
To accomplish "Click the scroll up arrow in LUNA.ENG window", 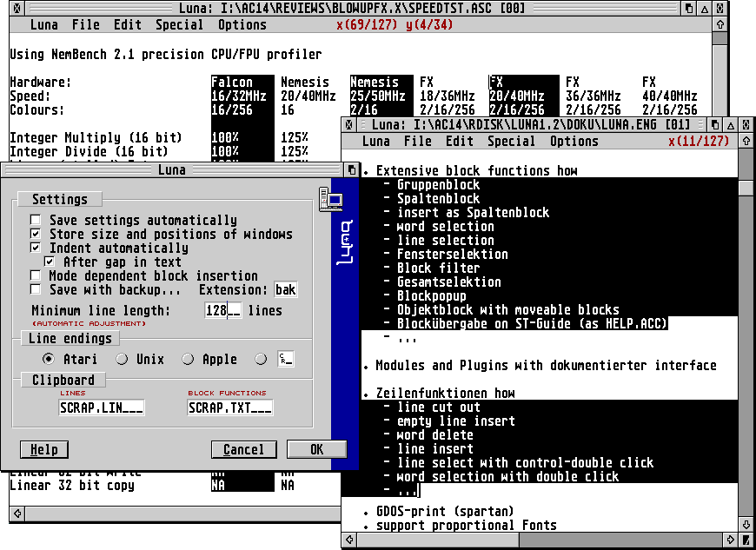I will pos(746,141).
